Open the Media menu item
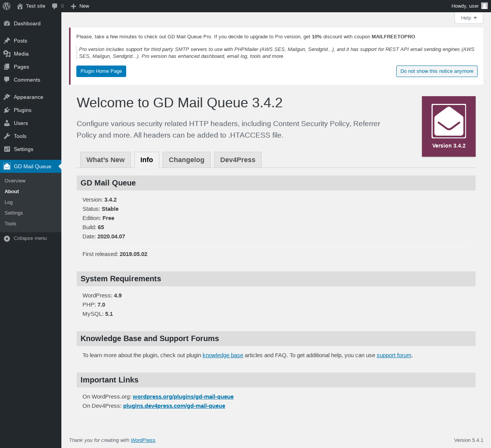The width and height of the screenshot is (491, 448). tap(31, 54)
